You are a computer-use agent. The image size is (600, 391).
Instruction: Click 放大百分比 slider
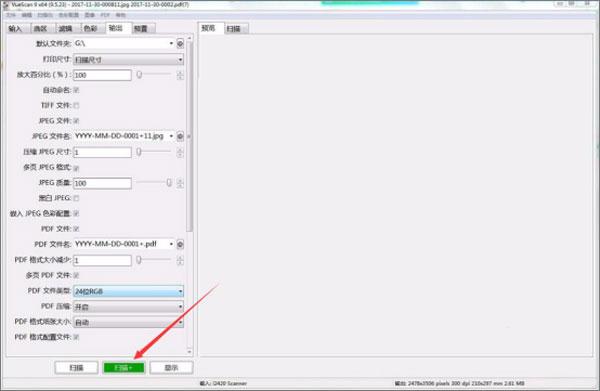pos(154,75)
